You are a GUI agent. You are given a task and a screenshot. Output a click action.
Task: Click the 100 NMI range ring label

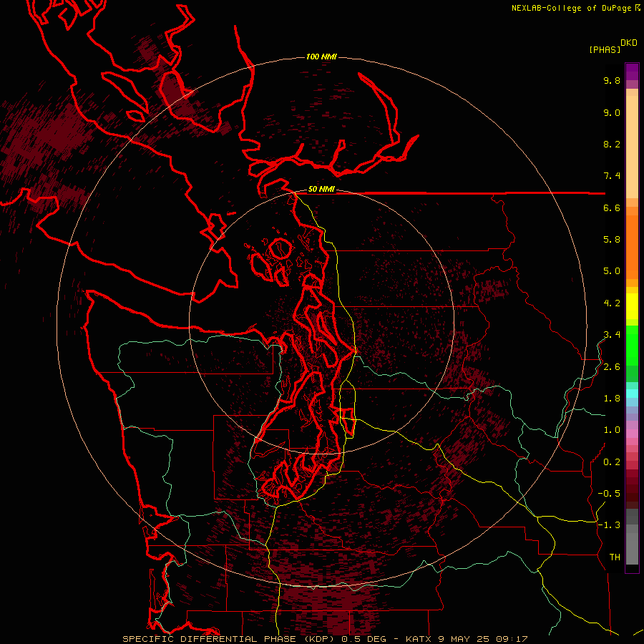coord(321,57)
